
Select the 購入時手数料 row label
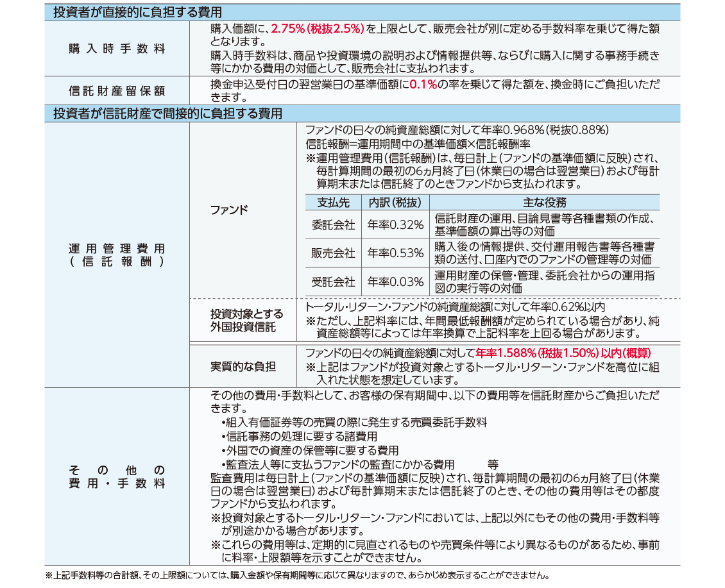click(117, 49)
